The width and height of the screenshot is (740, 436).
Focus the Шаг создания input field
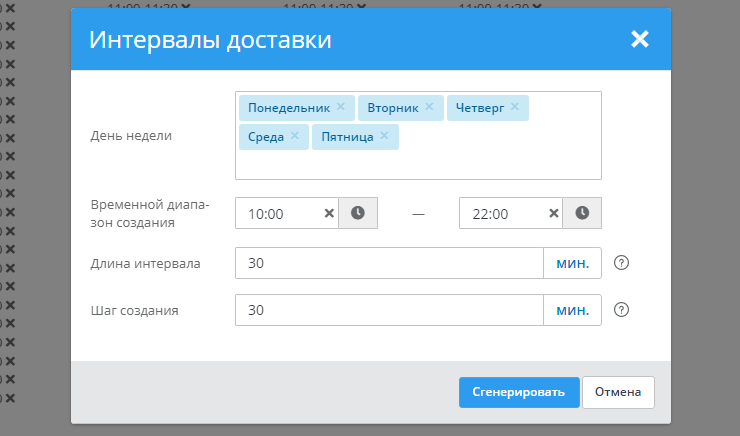(388, 310)
